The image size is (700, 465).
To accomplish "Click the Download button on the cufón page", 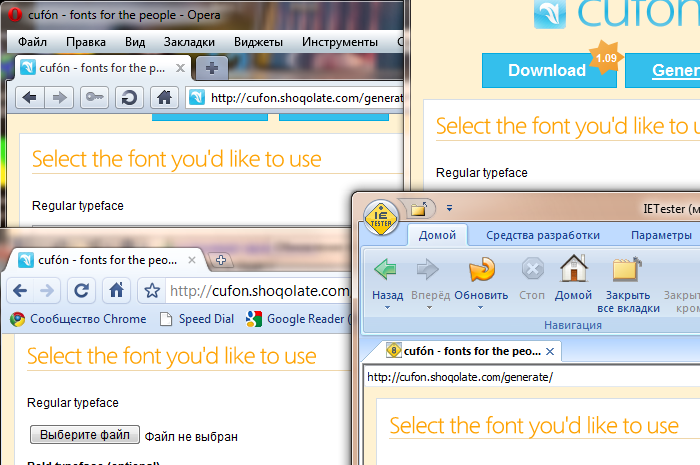I will [x=549, y=70].
